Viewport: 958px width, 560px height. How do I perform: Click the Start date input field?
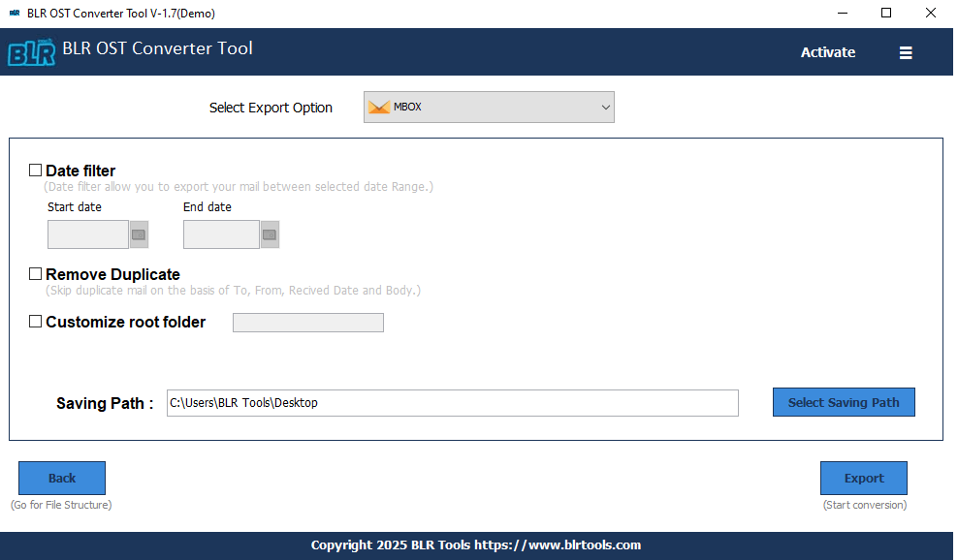88,234
